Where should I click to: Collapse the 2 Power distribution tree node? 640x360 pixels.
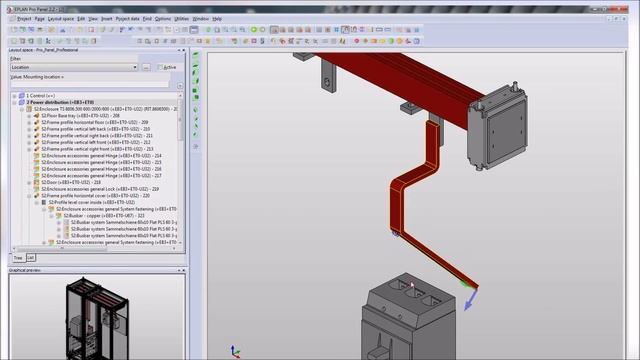(x=15, y=102)
